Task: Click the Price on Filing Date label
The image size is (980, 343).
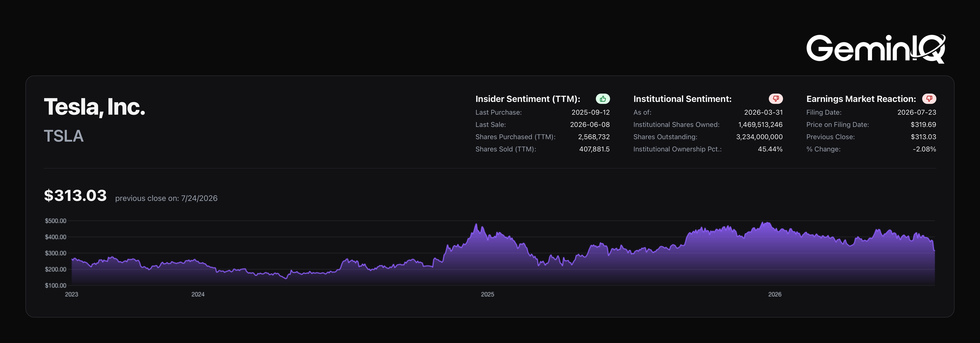Action: coord(838,125)
